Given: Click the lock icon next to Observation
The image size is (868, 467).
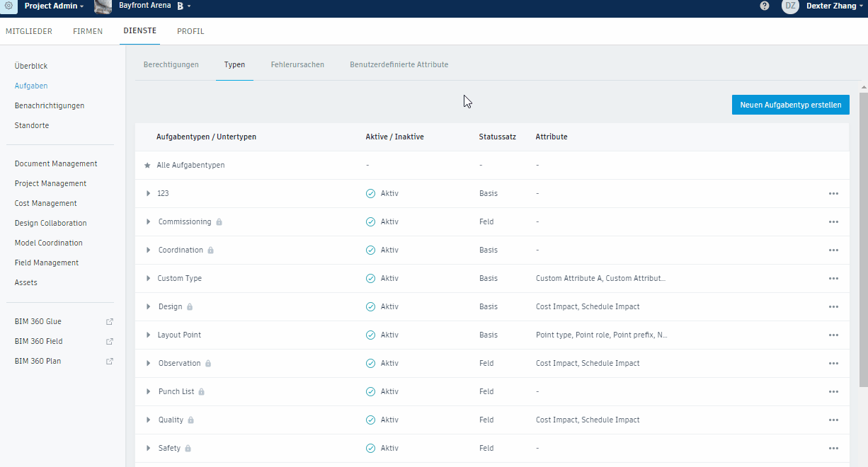Looking at the screenshot, I should point(208,363).
